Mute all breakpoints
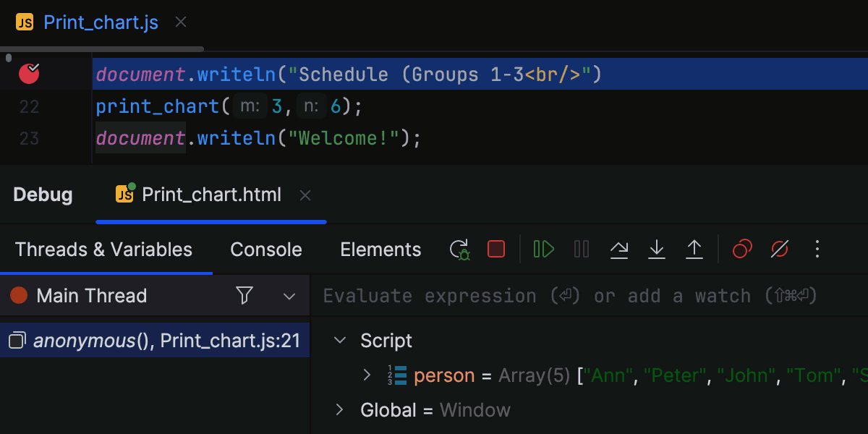This screenshot has height=434, width=868. pyautogui.click(x=779, y=249)
